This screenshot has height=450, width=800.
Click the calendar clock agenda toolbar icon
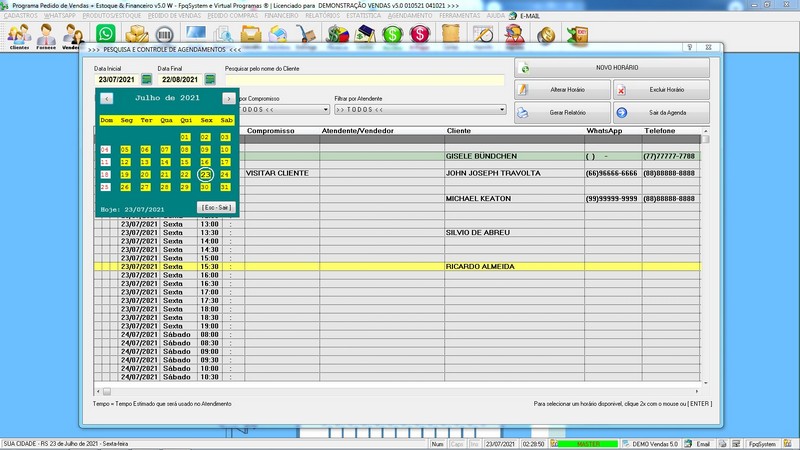coord(483,35)
